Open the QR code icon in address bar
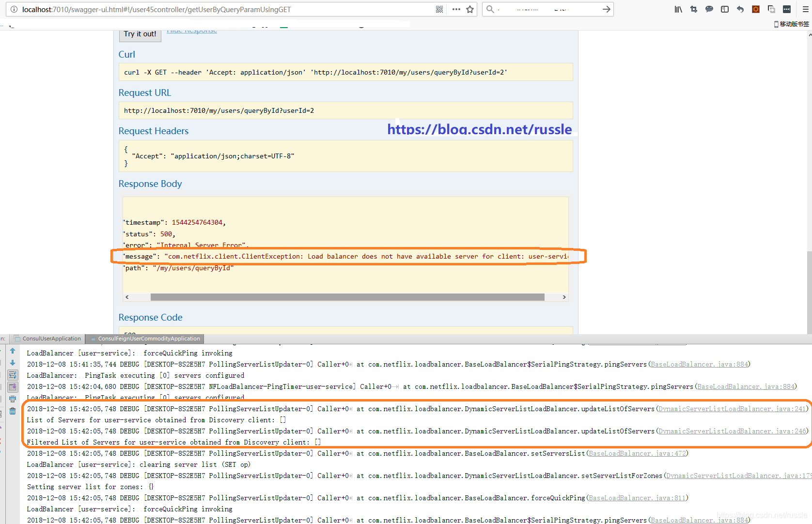 pos(439,9)
